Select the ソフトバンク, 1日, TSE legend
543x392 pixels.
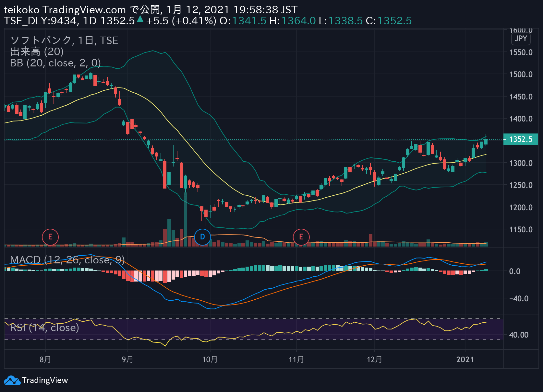point(64,40)
